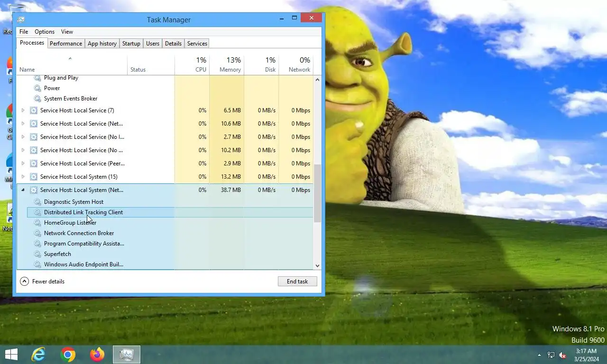Expand Service Host: Local Service (Net...)
This screenshot has width=607, height=364.
(23, 124)
